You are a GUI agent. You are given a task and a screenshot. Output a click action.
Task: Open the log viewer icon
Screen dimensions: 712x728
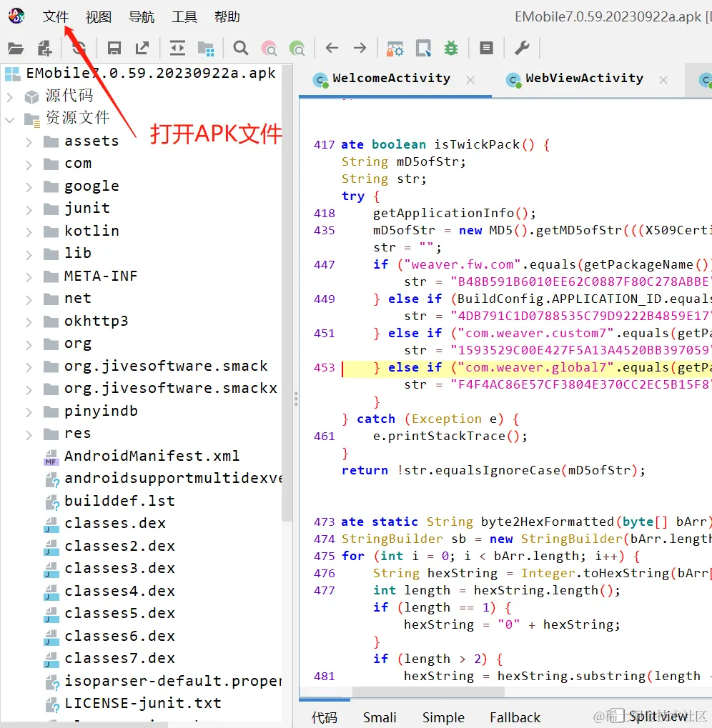click(x=486, y=48)
